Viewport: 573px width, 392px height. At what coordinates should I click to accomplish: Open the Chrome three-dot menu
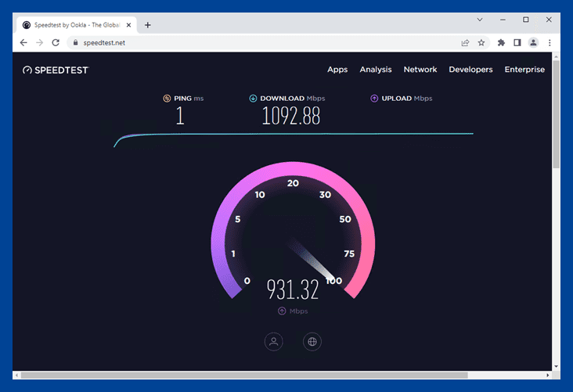(x=550, y=43)
